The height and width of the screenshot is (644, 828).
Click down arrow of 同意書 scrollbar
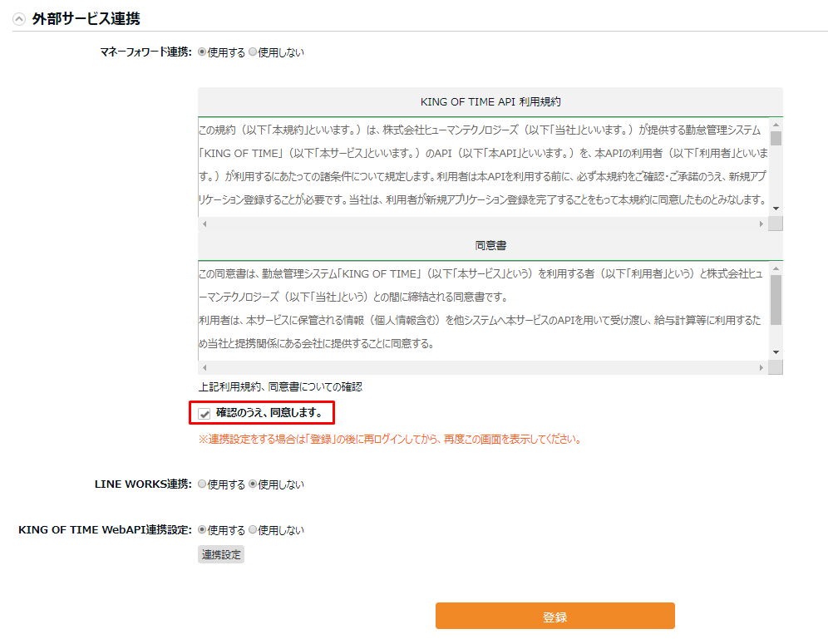pos(776,352)
